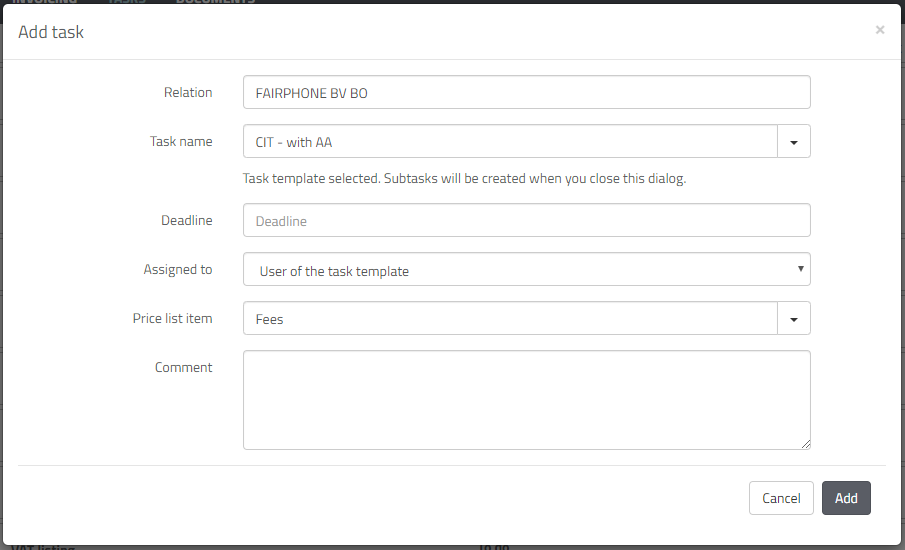The image size is (905, 550).
Task: Confirm with the Add button
Action: pyautogui.click(x=846, y=498)
